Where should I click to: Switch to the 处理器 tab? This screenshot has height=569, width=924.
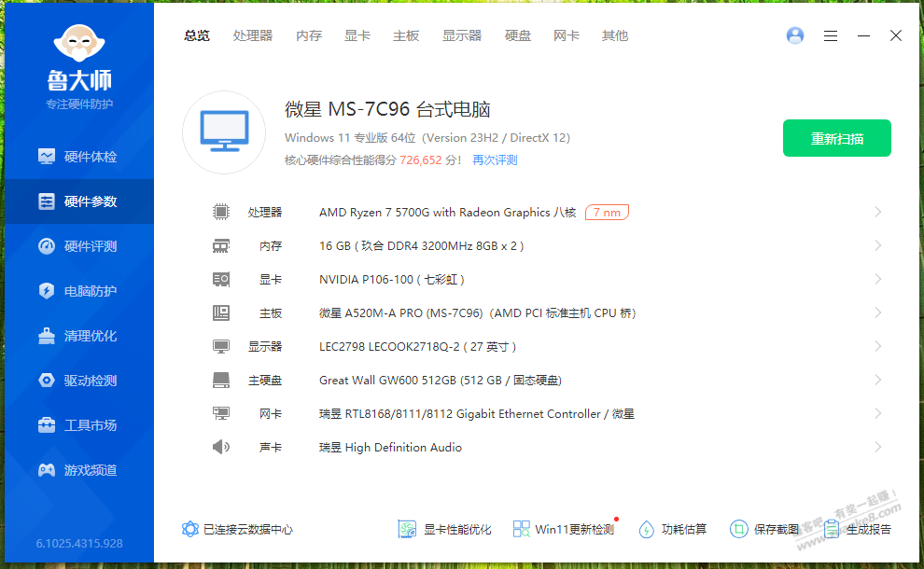(253, 35)
